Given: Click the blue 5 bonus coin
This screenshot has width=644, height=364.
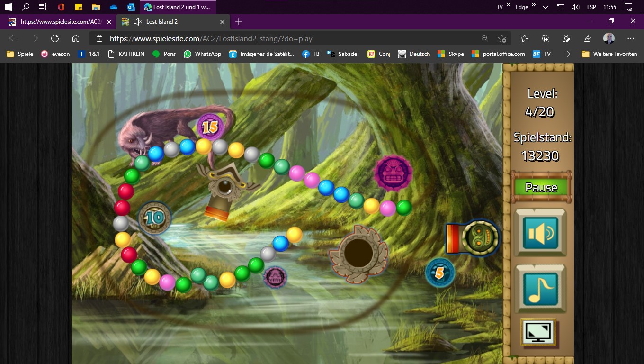Looking at the screenshot, I should [440, 273].
